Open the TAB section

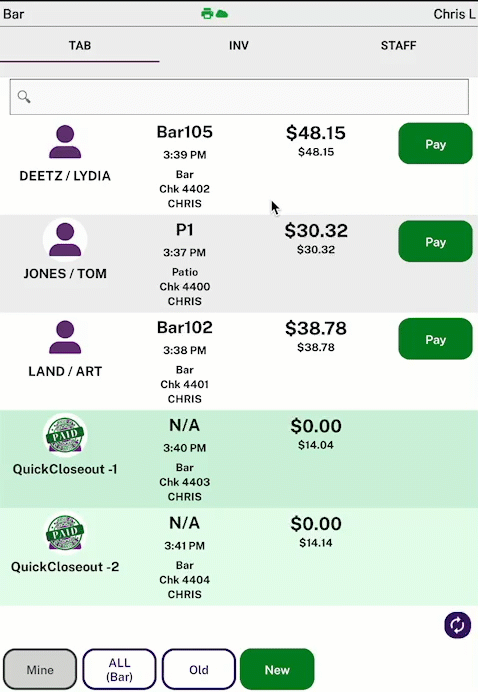[79, 45]
